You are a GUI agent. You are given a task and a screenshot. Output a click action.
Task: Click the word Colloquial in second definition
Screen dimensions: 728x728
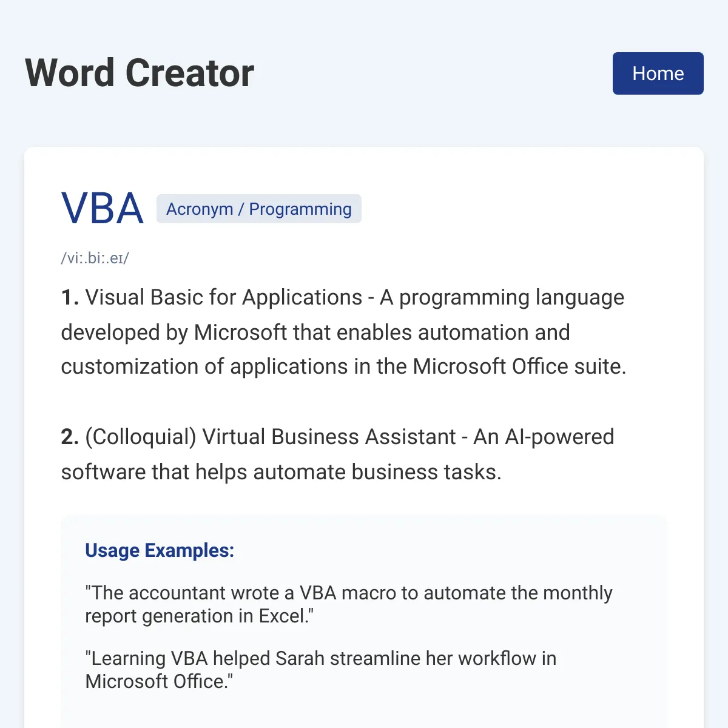pyautogui.click(x=141, y=437)
